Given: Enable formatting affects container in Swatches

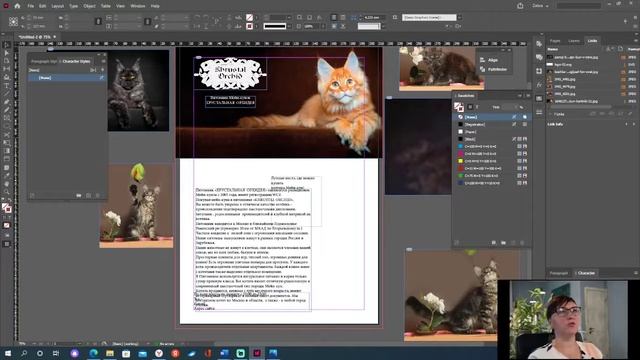Looking at the screenshot, I should pos(470,107).
